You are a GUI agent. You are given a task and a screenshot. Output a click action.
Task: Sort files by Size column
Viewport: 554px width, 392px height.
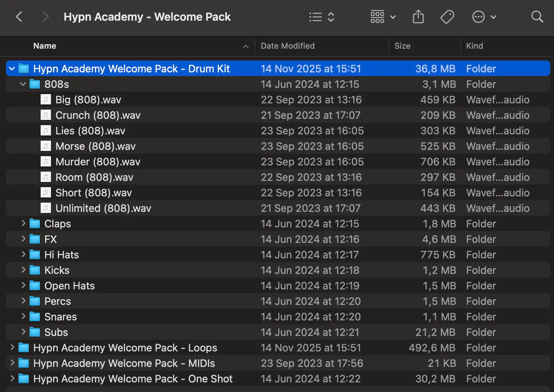(402, 46)
